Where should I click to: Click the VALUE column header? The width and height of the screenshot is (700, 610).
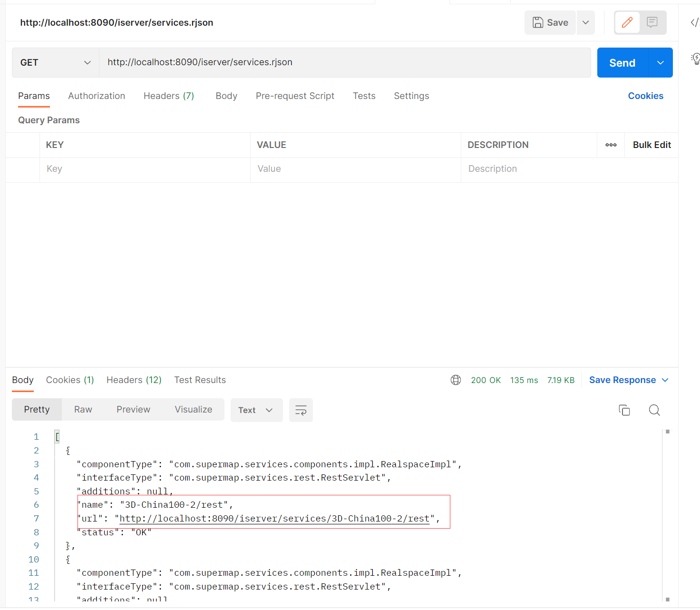pos(272,145)
